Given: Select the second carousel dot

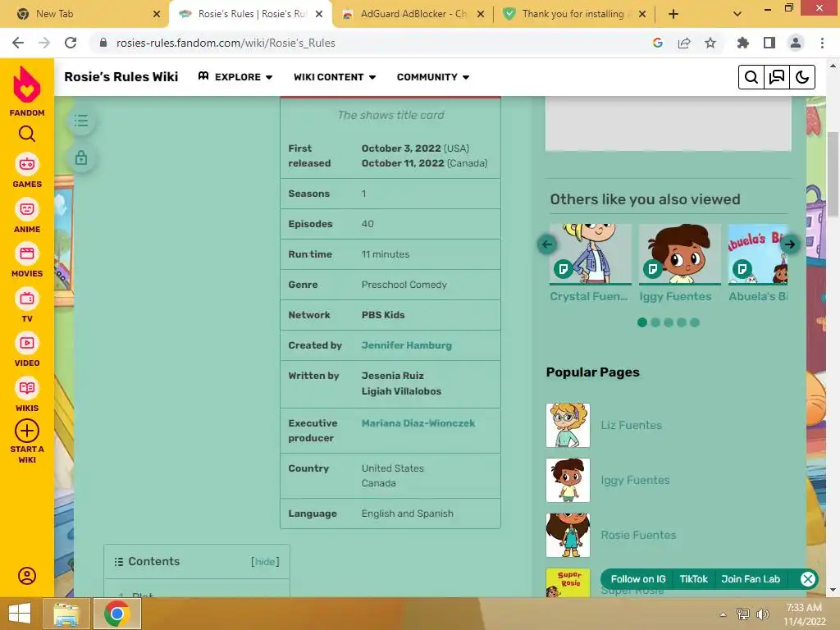Looking at the screenshot, I should (655, 322).
